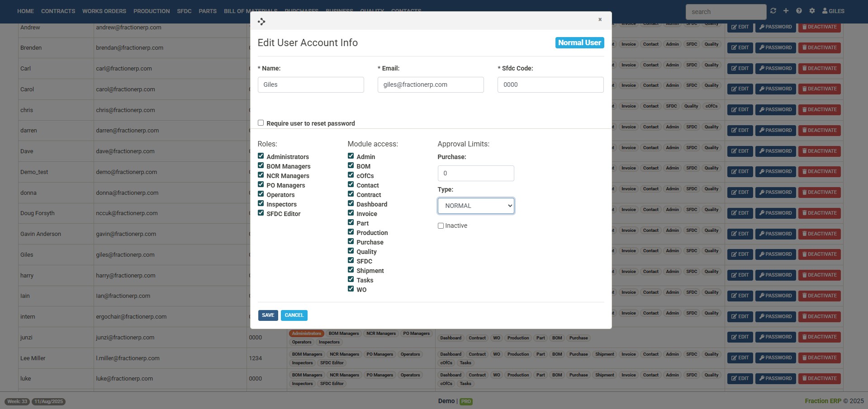This screenshot has width=868, height=409.
Task: Click the move handle icon atop the dialog
Action: point(261,21)
